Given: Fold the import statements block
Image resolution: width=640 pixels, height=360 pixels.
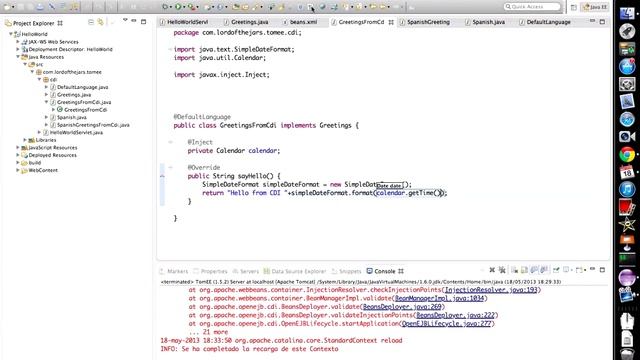Looking at the screenshot, I should click(170, 49).
